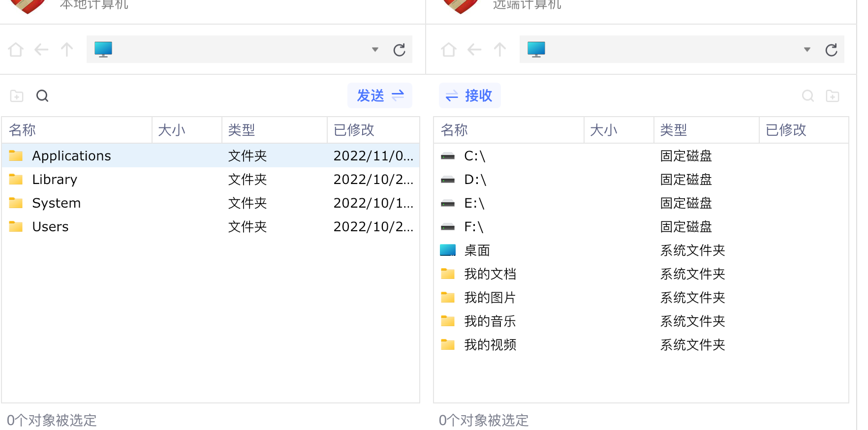The height and width of the screenshot is (430, 868).
Task: Refresh the remote computer file list
Action: [831, 50]
